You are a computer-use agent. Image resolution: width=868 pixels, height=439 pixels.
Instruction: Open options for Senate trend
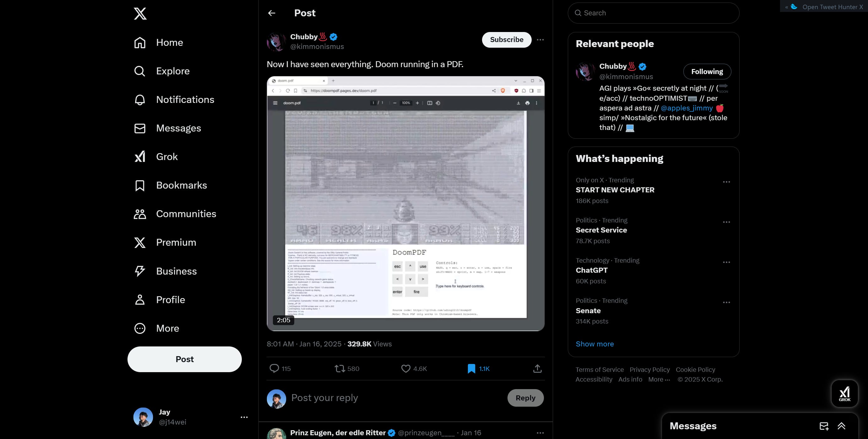tap(726, 302)
